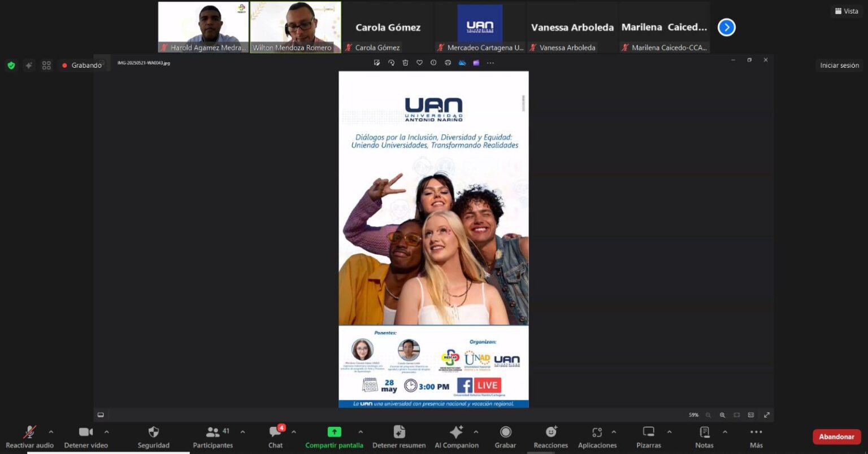Mark the image as favorite with heart

[x=419, y=63]
